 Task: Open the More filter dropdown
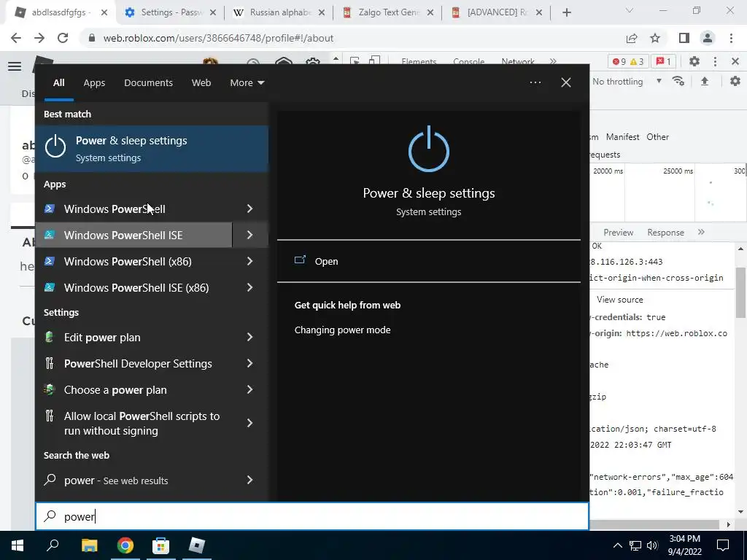(247, 83)
